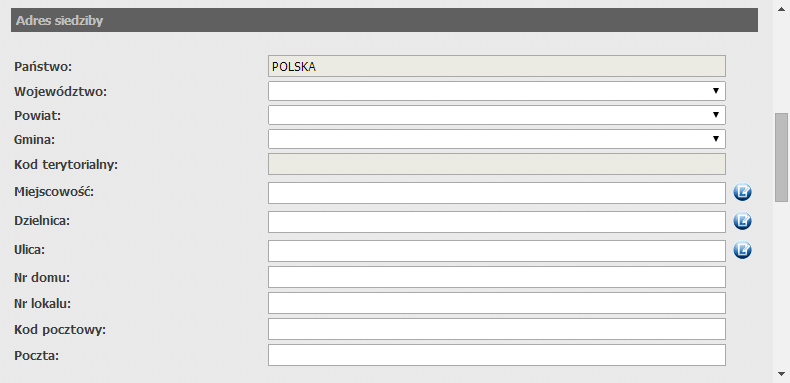Click the Adres siedziby section header
Viewport: 790px width, 383px height.
[384, 20]
